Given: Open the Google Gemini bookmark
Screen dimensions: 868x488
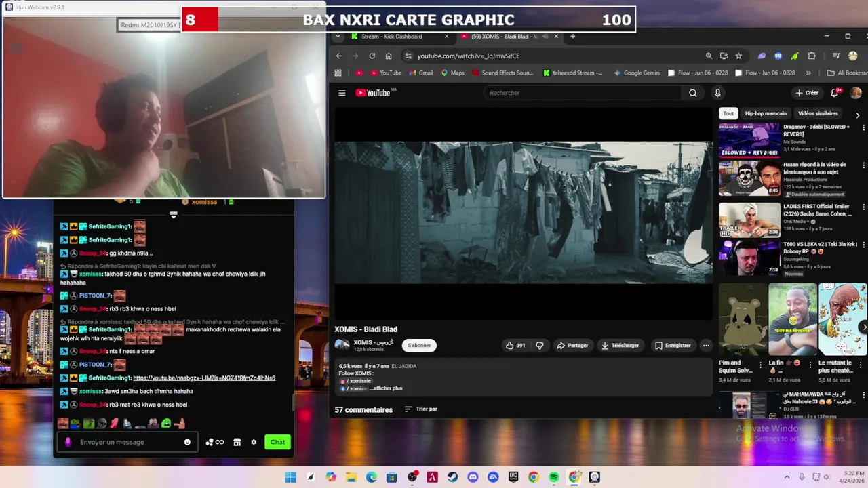Looking at the screenshot, I should tap(636, 73).
